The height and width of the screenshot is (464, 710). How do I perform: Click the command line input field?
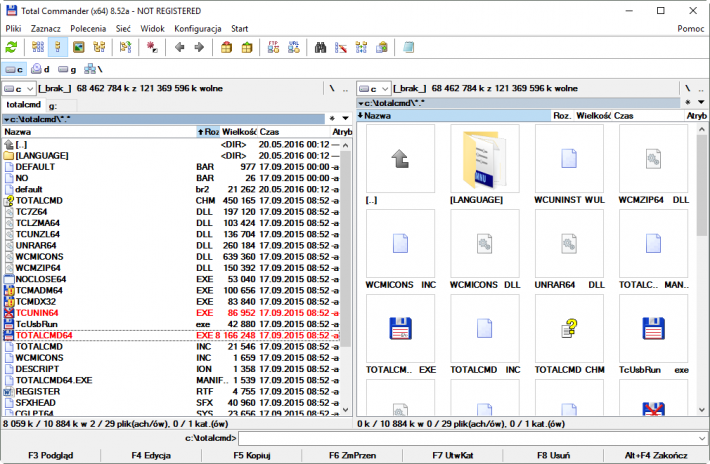coord(468,438)
